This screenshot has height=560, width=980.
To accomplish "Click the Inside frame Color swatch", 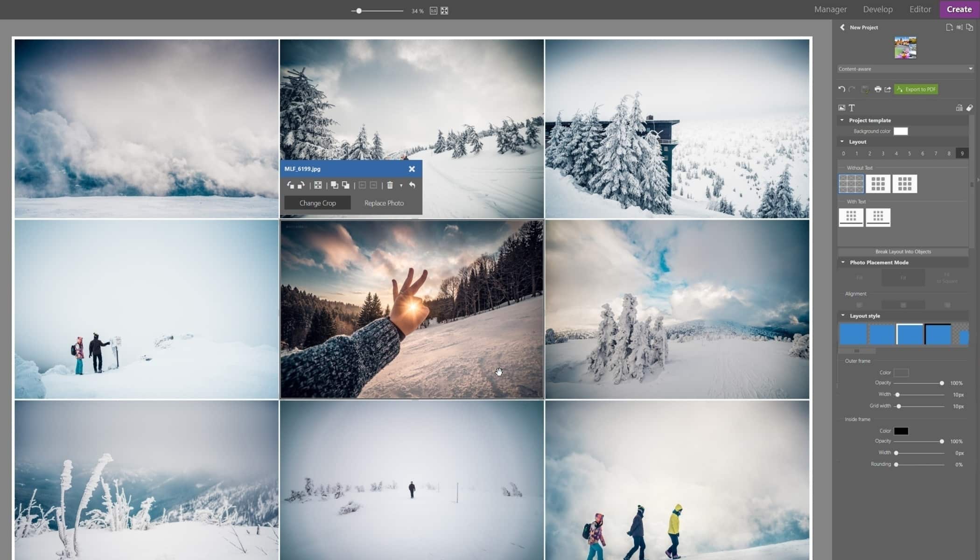I will [x=901, y=430].
